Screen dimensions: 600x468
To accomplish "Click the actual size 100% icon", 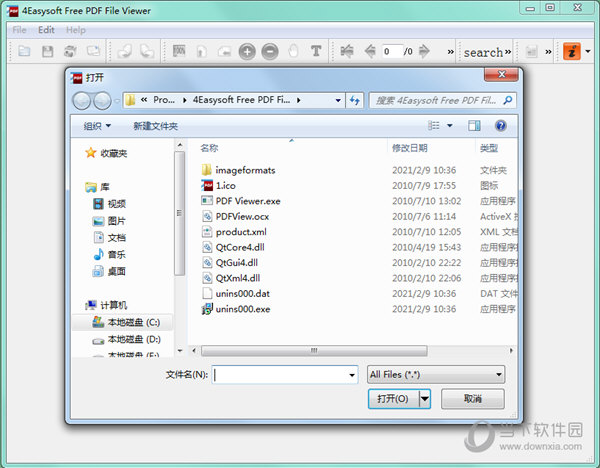I will [179, 51].
